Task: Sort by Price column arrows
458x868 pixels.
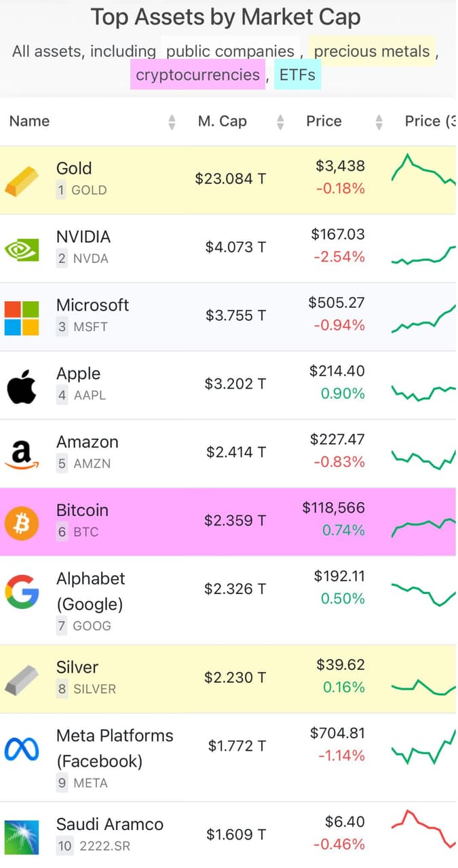Action: [x=379, y=122]
